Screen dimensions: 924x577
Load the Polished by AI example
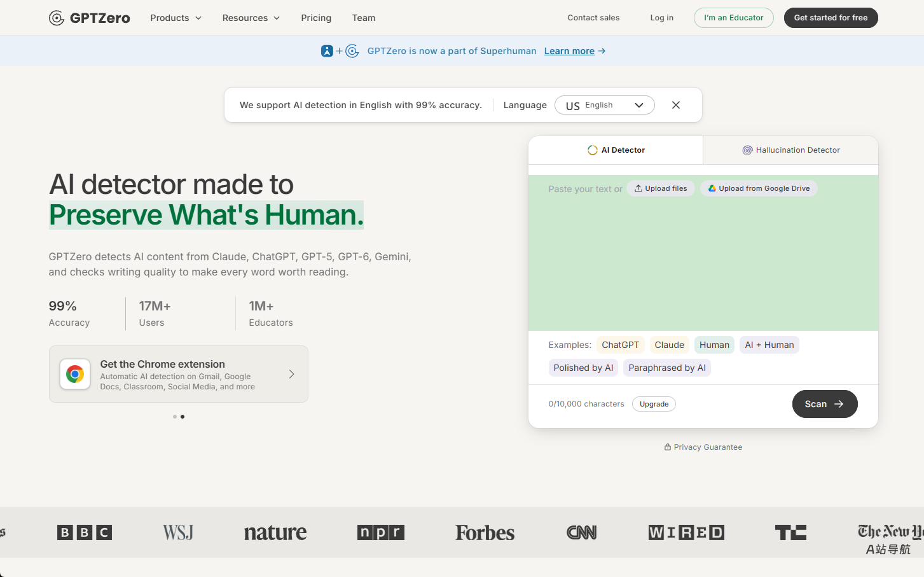[x=583, y=368]
